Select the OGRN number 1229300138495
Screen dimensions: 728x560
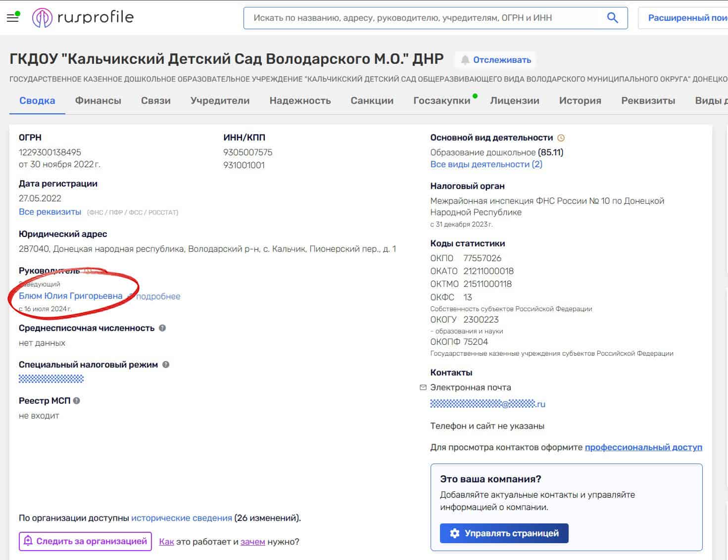(50, 152)
